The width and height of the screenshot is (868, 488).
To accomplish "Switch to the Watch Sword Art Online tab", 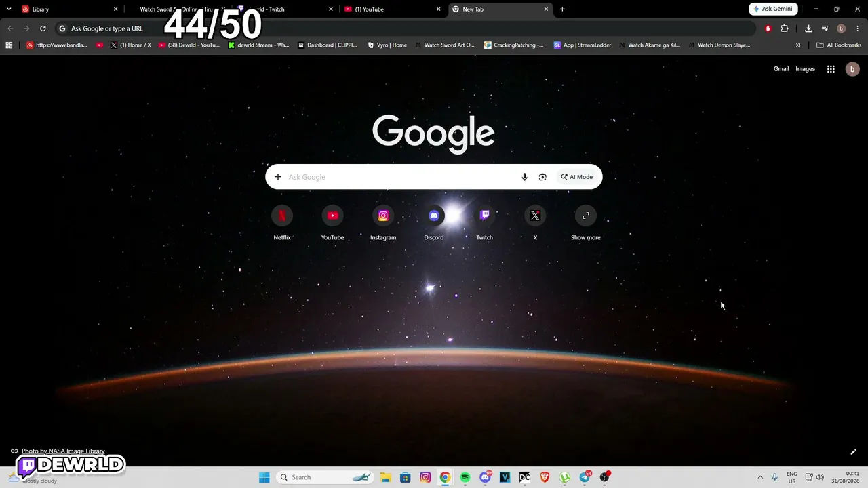I will pyautogui.click(x=178, y=9).
